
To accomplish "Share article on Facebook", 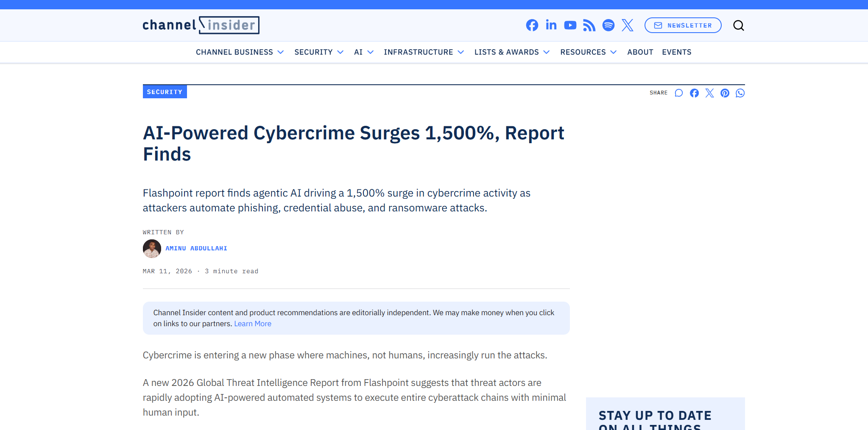I will [x=694, y=93].
